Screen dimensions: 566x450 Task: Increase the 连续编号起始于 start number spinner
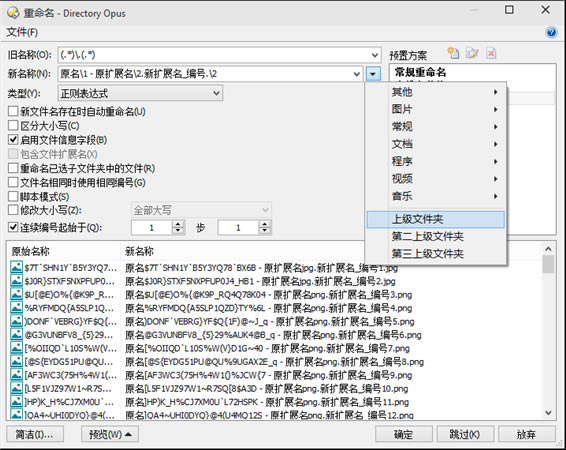pos(178,224)
